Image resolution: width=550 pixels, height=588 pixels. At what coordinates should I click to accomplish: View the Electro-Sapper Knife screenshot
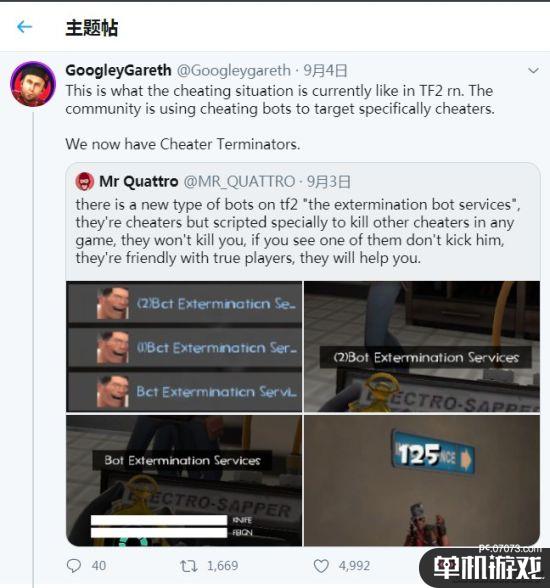pyautogui.click(x=184, y=480)
